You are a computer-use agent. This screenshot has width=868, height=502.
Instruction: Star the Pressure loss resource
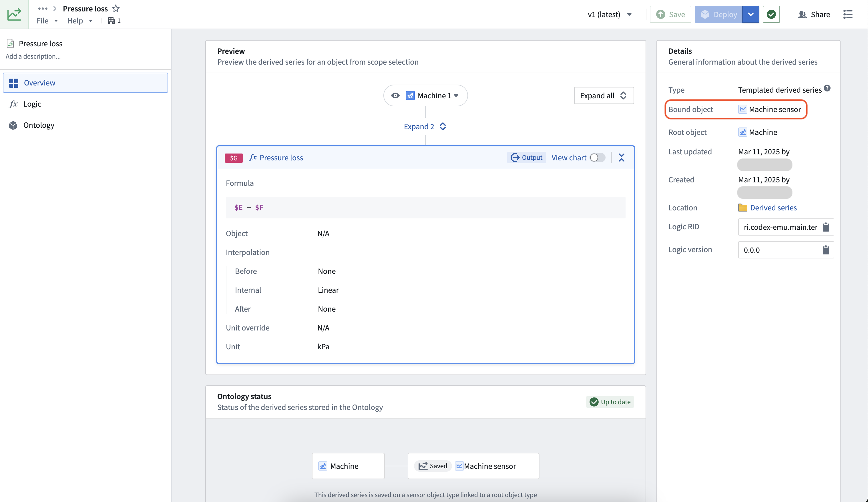tap(116, 9)
